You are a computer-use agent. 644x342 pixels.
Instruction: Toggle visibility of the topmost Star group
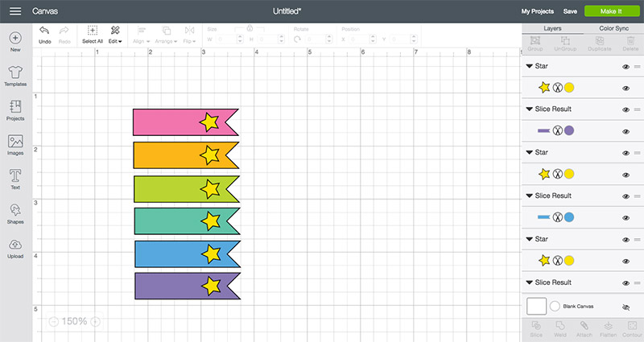click(626, 67)
